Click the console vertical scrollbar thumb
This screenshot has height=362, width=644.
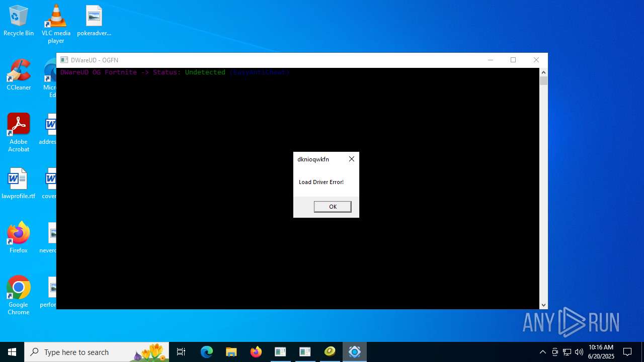pyautogui.click(x=543, y=81)
